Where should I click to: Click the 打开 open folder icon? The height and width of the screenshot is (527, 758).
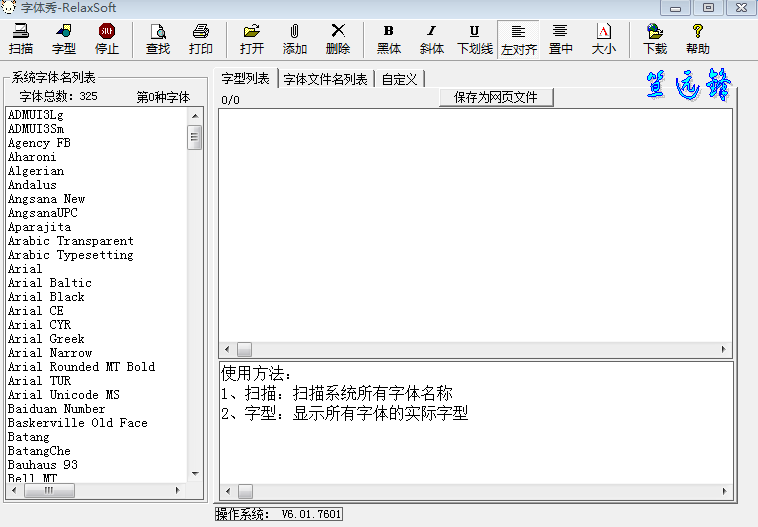coord(252,39)
